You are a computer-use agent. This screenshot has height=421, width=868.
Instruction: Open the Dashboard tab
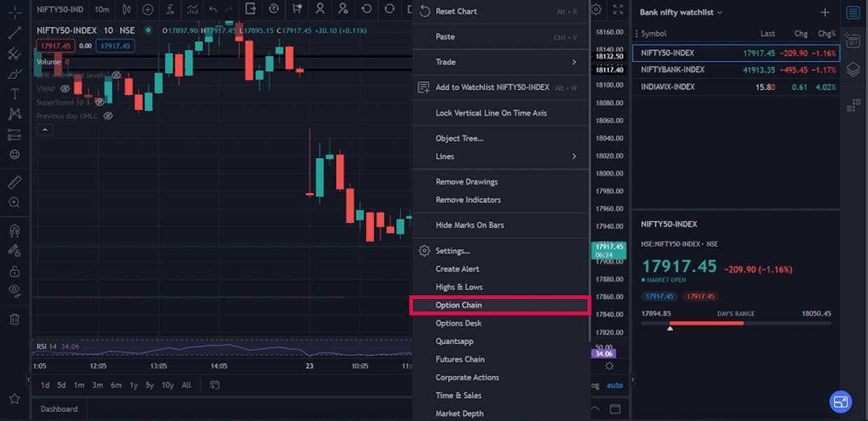(59, 409)
